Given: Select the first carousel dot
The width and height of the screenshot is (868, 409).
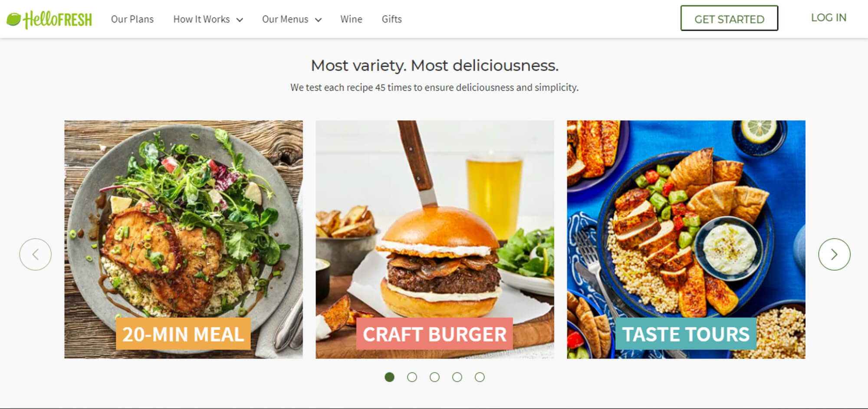Looking at the screenshot, I should coord(389,377).
